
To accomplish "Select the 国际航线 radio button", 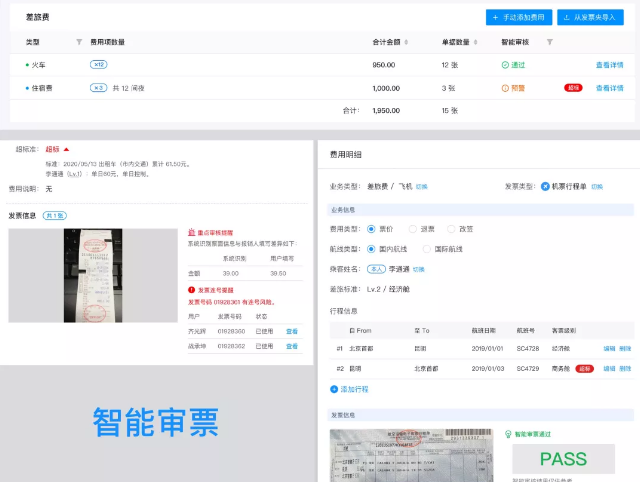I will point(427,249).
